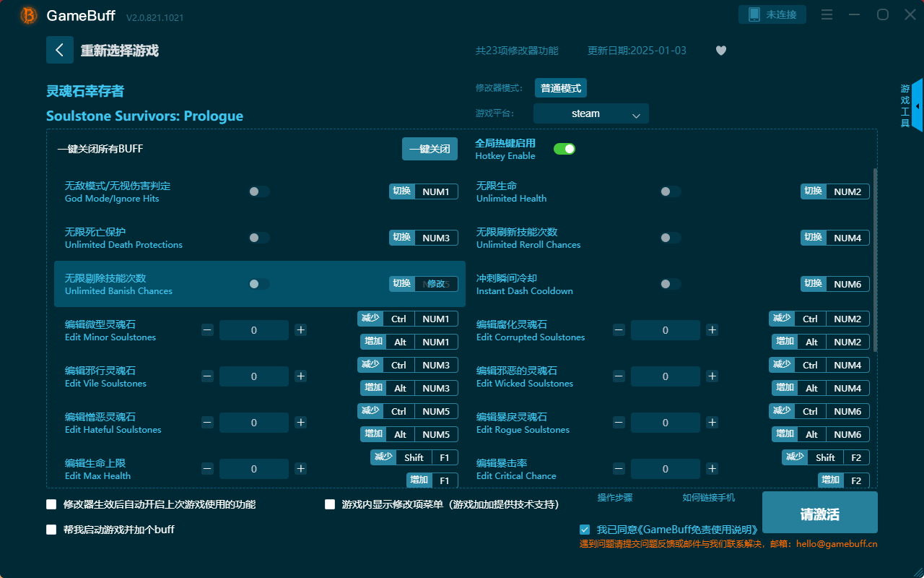
Task: Click the Max Health value field
Action: point(254,469)
